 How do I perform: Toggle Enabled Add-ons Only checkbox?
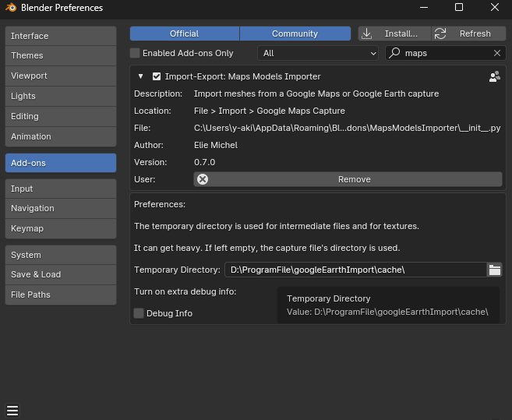click(135, 53)
